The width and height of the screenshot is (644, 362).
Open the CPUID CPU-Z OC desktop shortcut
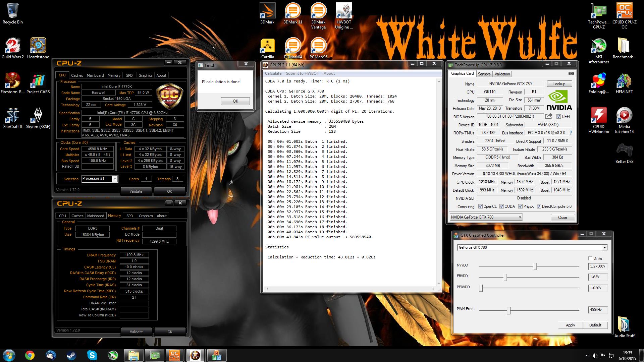click(624, 16)
